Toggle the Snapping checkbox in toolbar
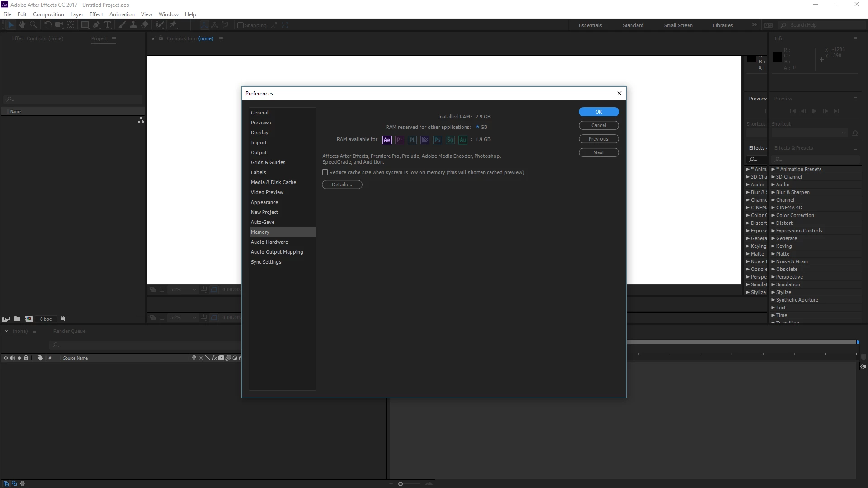Screen dimensions: 868x488 (x=241, y=25)
